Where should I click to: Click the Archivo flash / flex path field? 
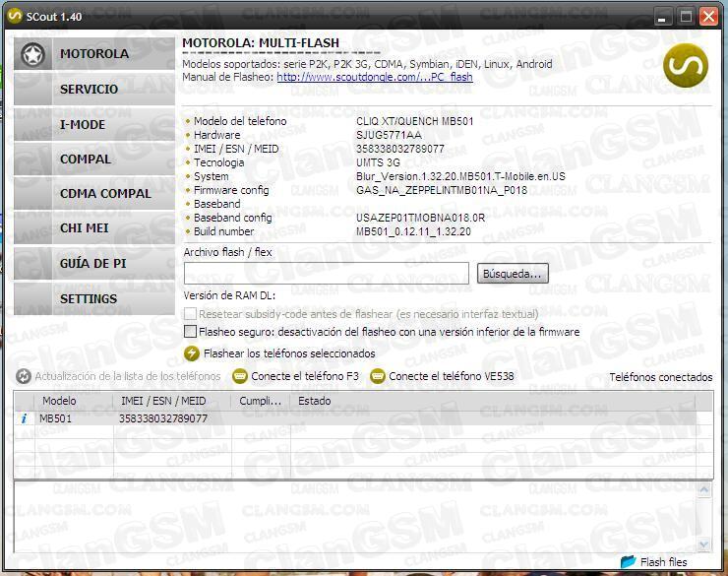327,273
